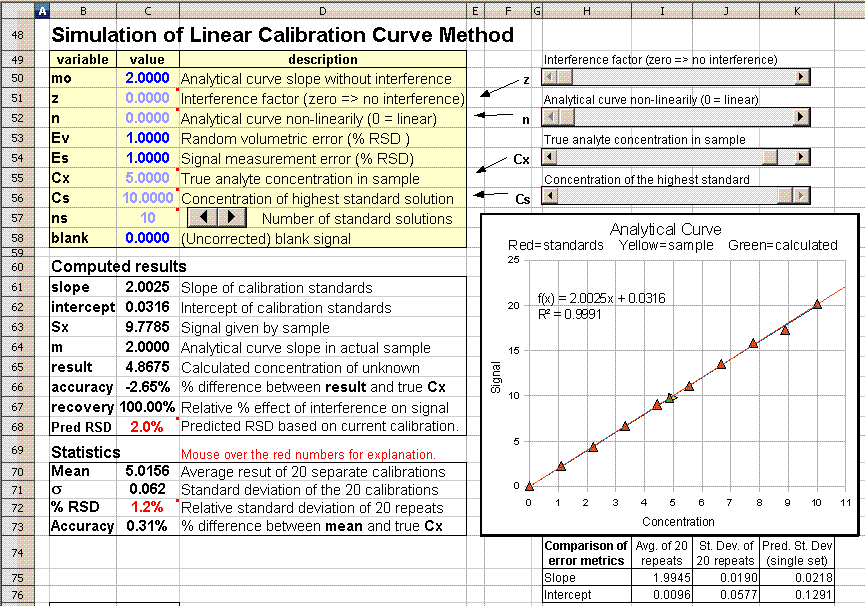Screen dimensions: 865x606
Task: Select the blank signal value cell
Action: pyautogui.click(x=147, y=238)
